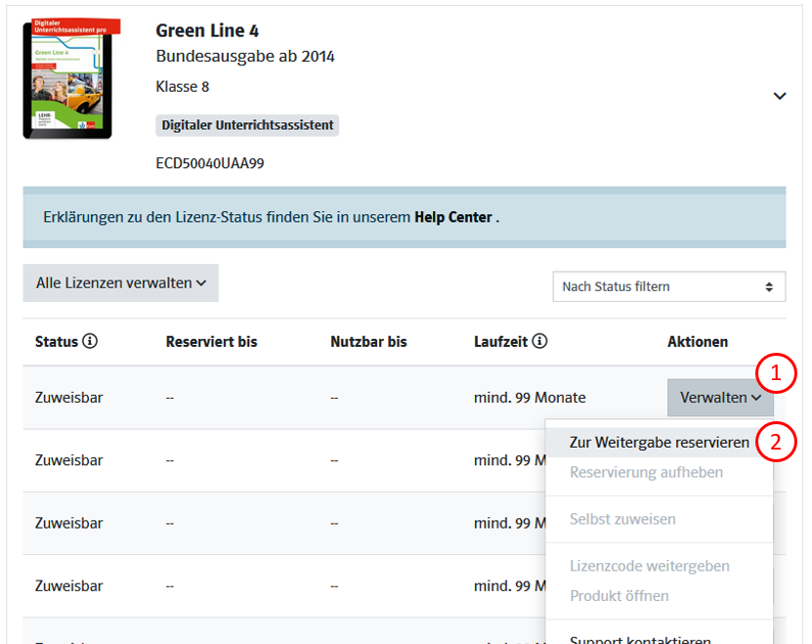The image size is (812, 644).
Task: Click the Digitaler Unterrichtsassistent tag
Action: pyautogui.click(x=247, y=125)
